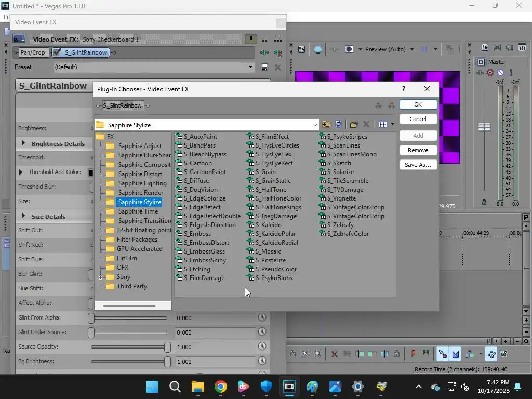Screen dimensions: 532x399
Task: Expand the Sony folder in tree
Action: click(x=100, y=277)
